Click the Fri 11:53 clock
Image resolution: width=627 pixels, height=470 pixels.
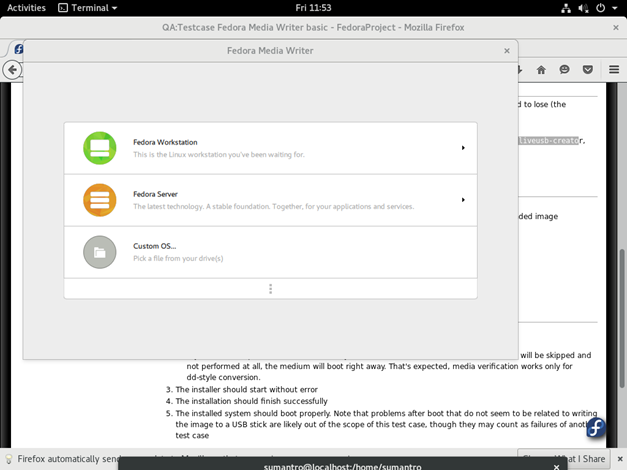[313, 8]
